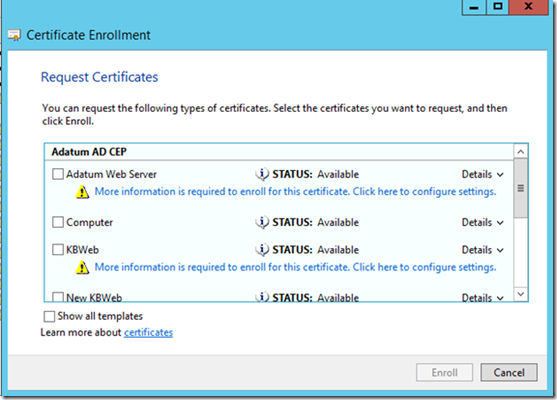
Task: Open the certificates learn more link
Action: [148, 333]
